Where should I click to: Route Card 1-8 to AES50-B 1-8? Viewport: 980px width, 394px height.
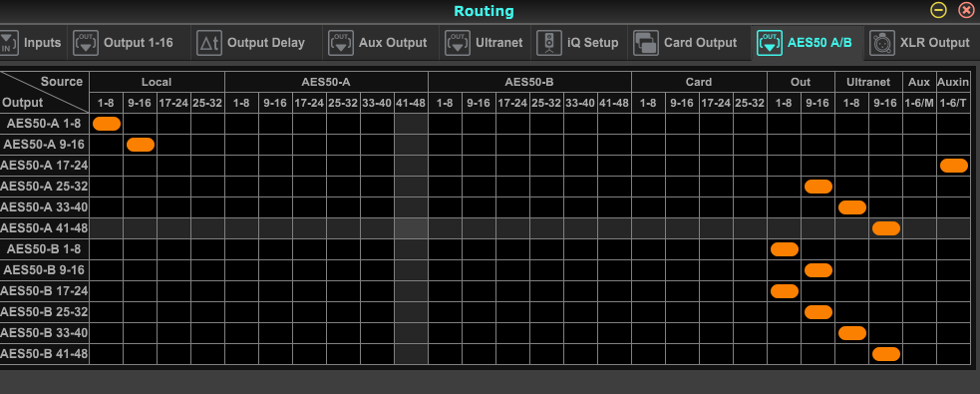coord(648,249)
